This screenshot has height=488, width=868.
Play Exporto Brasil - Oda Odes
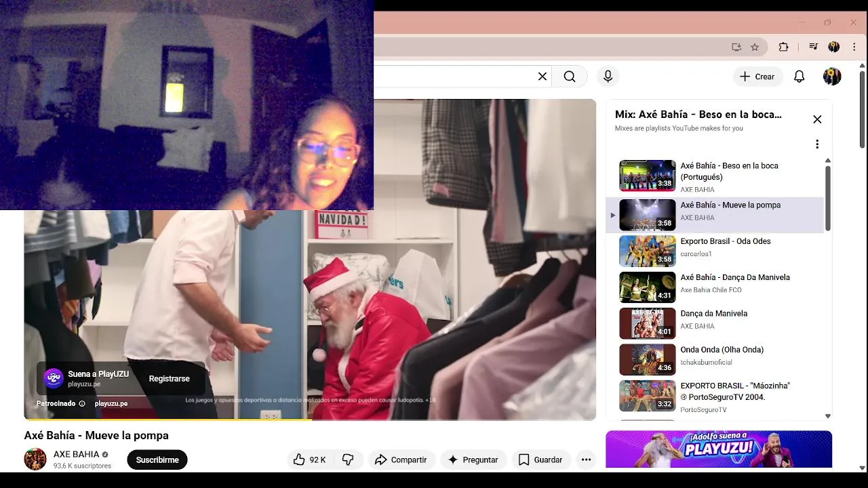[x=715, y=251]
